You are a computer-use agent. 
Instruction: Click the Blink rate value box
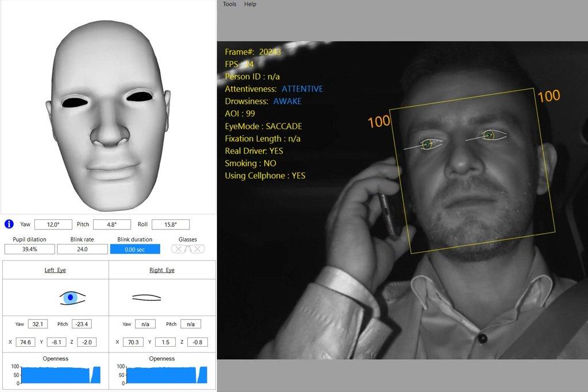pos(82,249)
